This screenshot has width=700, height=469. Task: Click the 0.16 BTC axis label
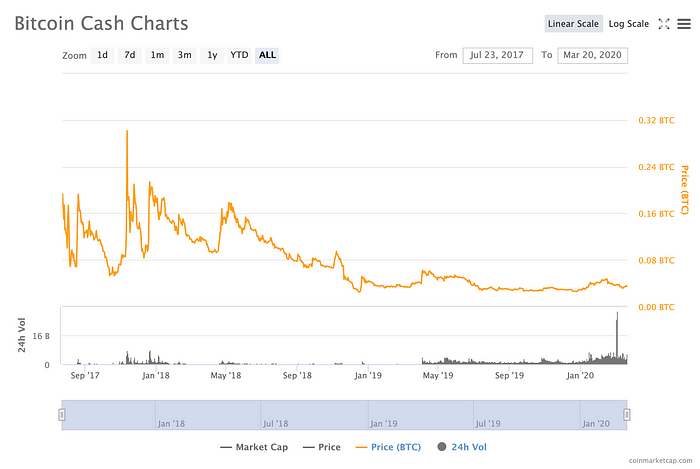click(656, 214)
